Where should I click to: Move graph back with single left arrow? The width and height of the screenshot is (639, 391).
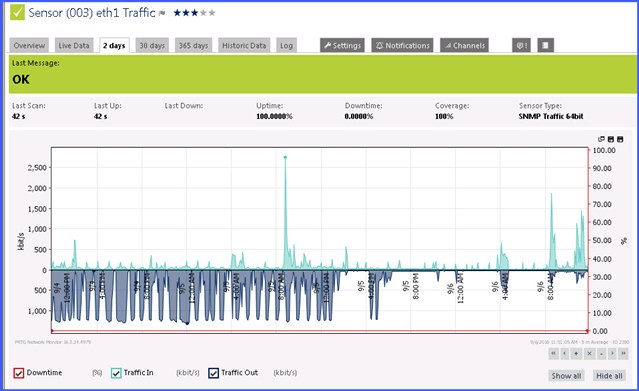[x=564, y=353]
